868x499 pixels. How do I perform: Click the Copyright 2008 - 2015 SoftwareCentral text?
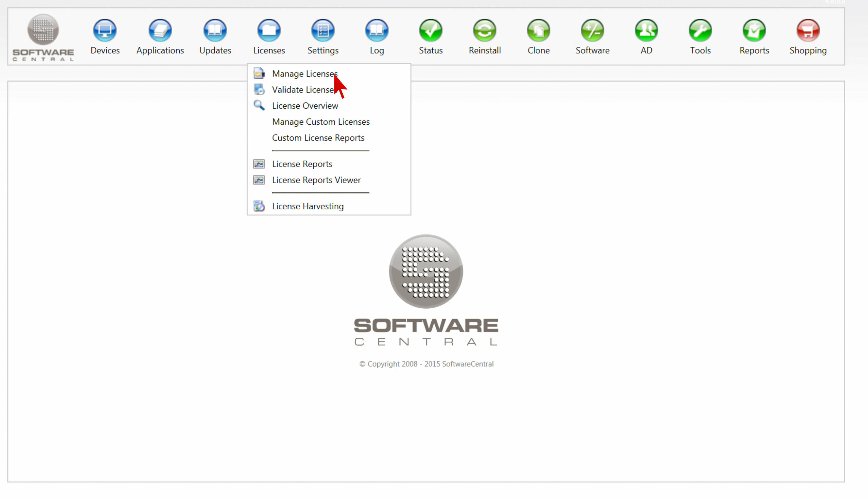click(x=426, y=364)
